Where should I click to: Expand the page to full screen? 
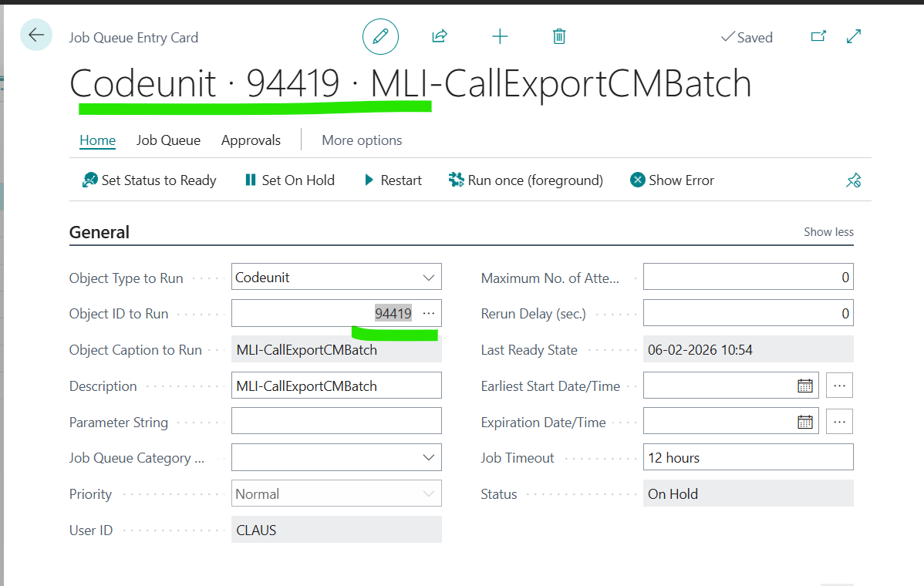(854, 36)
